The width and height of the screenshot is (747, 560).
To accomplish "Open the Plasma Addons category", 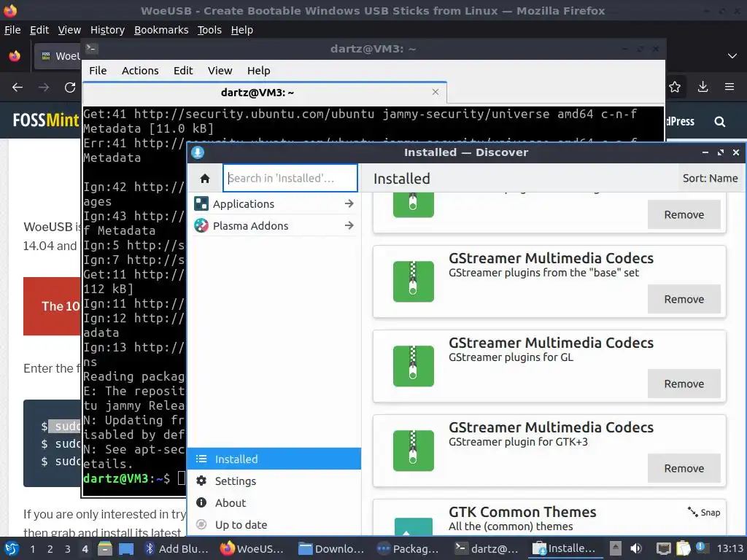I will point(274,226).
